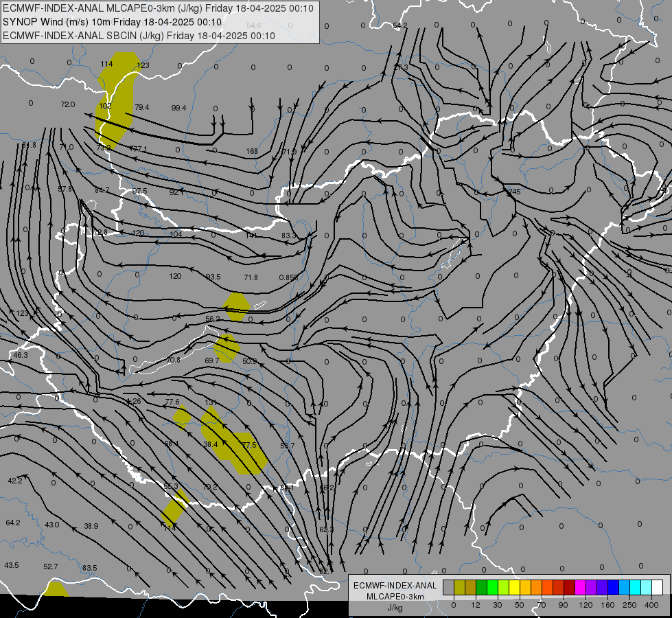672x618 pixels.
Task: Click the map value 77.1
Action: [140, 149]
